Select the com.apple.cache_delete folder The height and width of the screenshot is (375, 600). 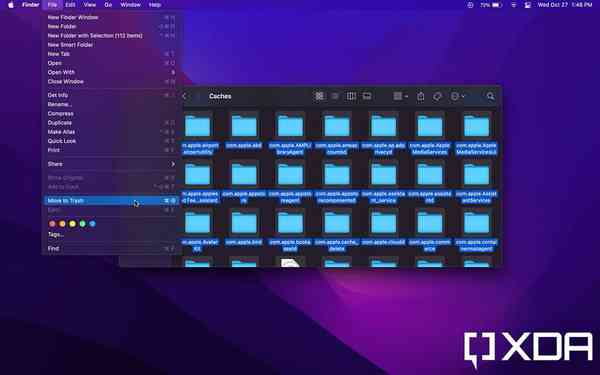pos(337,230)
